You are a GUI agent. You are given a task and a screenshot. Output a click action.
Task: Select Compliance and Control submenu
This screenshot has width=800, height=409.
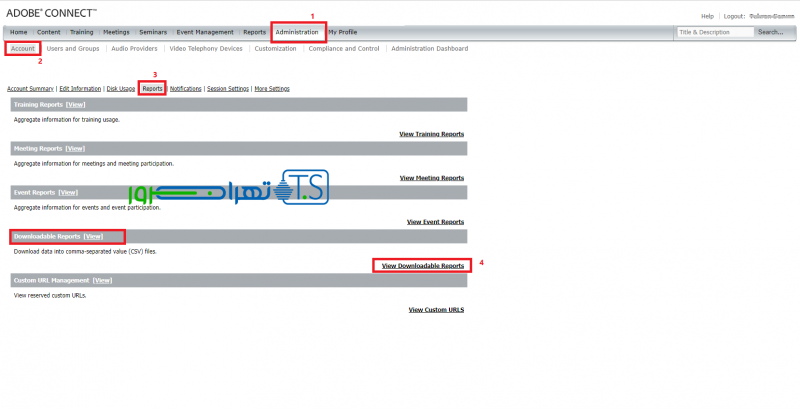click(343, 48)
